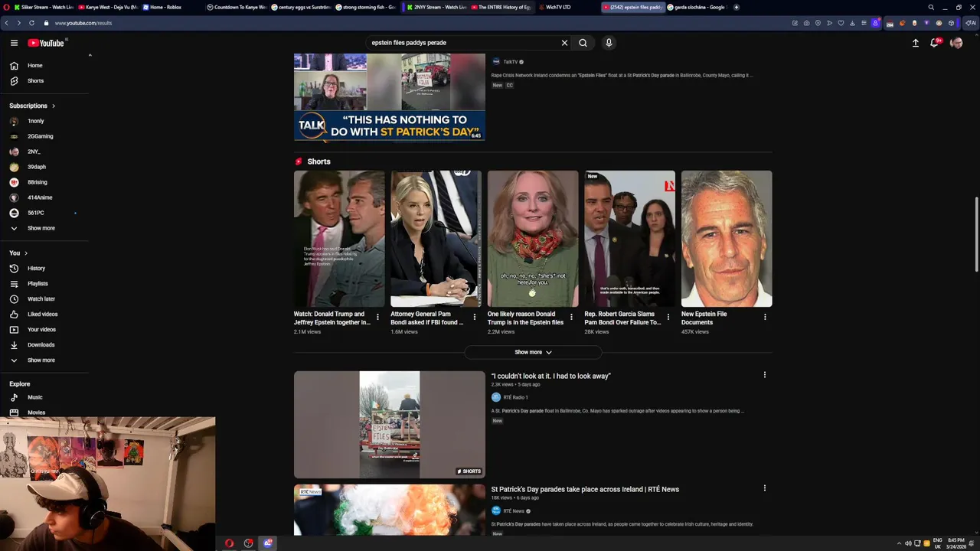Run search with the magnifier button
Viewport: 980px width, 551px height.
point(583,43)
